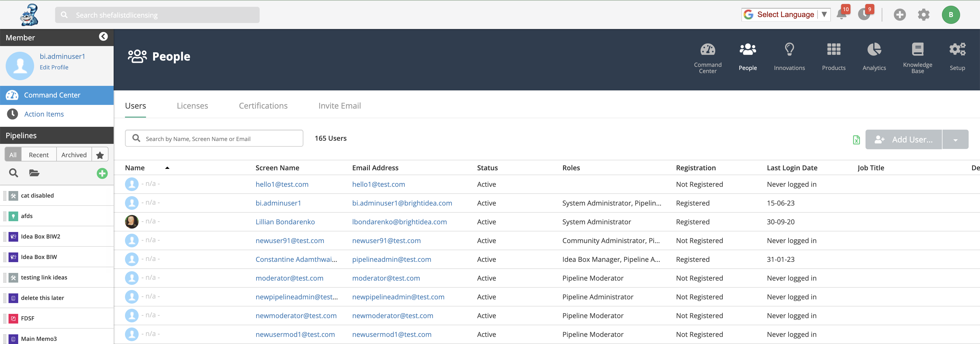The height and width of the screenshot is (344, 980).
Task: Switch to the Certifications tab
Action: pos(263,106)
